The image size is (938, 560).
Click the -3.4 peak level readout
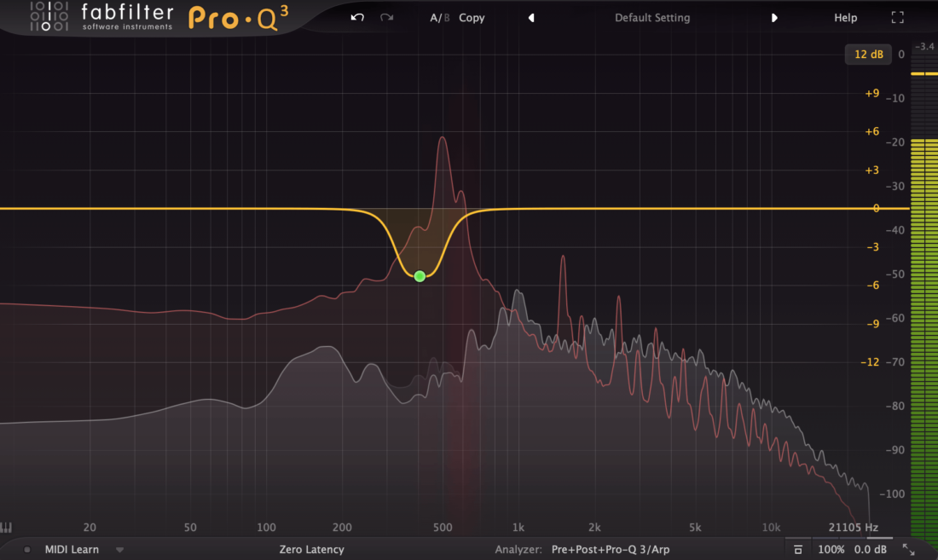[924, 47]
